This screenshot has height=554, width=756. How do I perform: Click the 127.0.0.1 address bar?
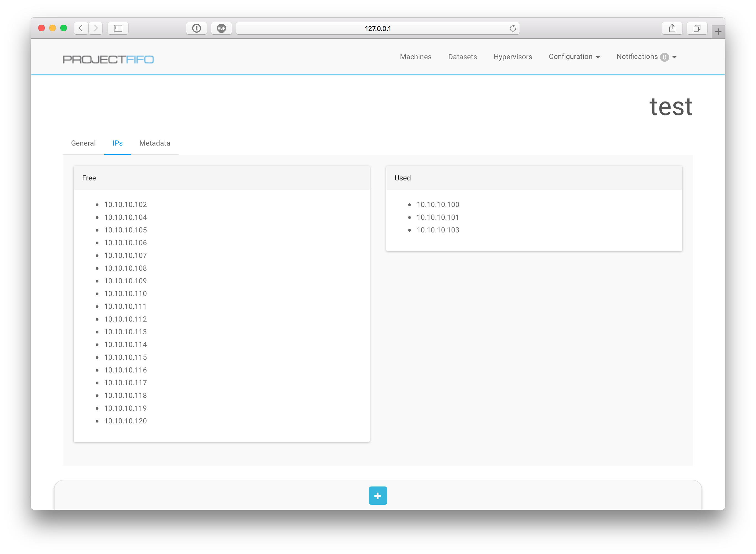point(377,29)
